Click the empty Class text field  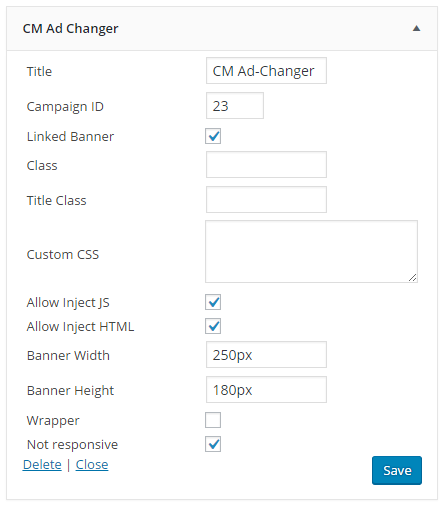click(266, 165)
